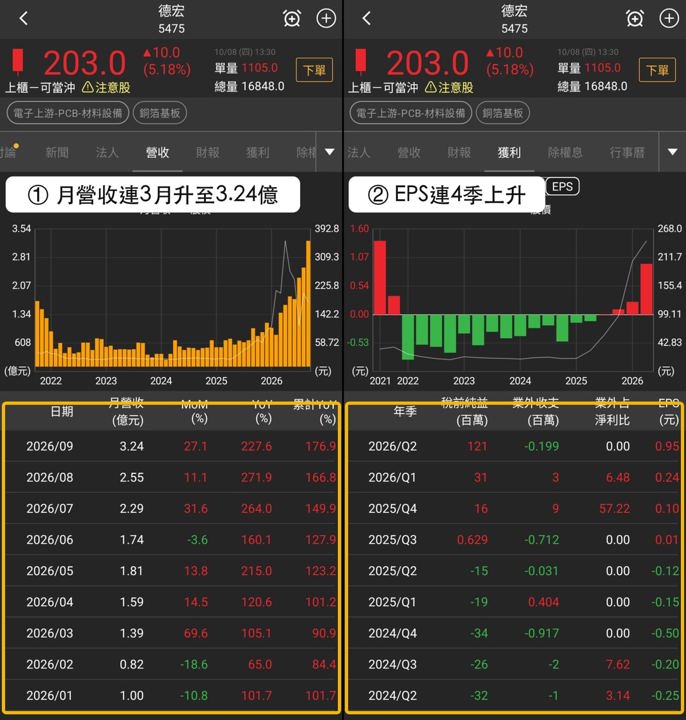Viewport: 686px width, 720px height.
Task: Tap red candlestick icon, right screen
Action: click(x=360, y=62)
